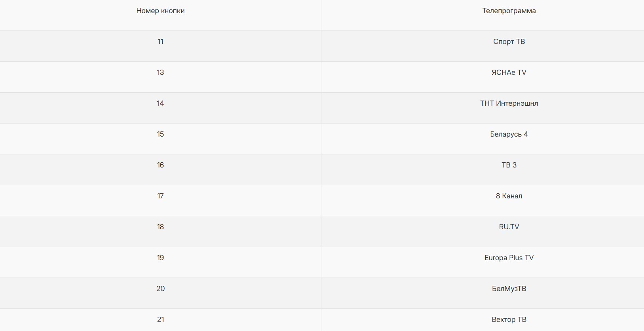
Task: Select button number 20 cell
Action: [160, 289]
